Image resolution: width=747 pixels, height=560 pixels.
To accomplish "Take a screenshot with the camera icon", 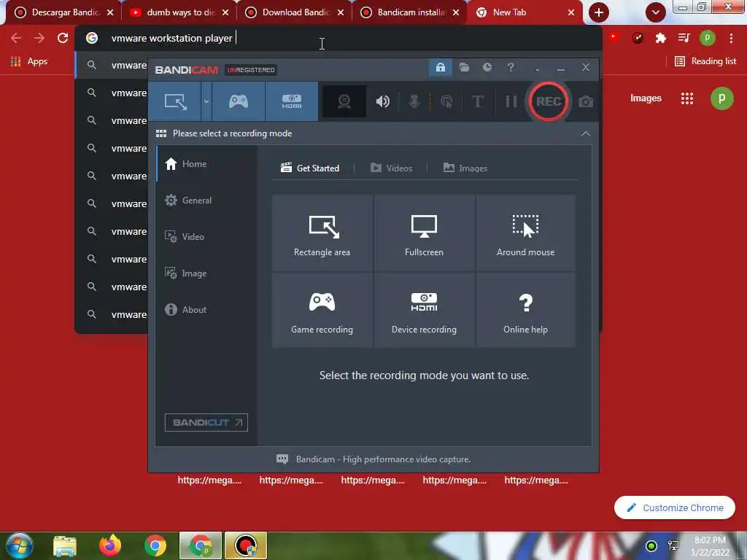I will pos(586,101).
